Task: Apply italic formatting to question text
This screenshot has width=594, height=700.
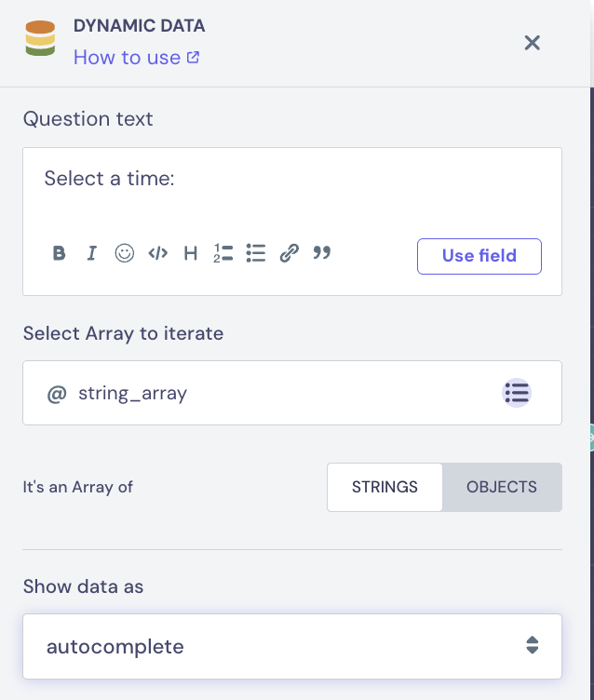Action: [91, 253]
